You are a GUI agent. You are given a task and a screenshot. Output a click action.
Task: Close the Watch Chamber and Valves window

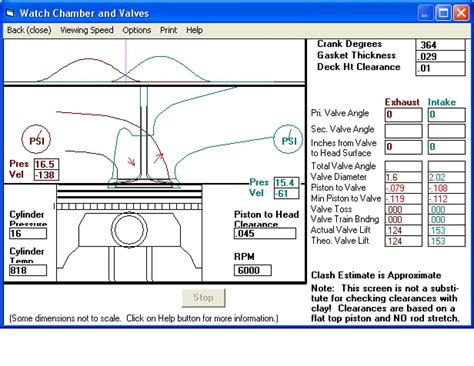coord(461,13)
